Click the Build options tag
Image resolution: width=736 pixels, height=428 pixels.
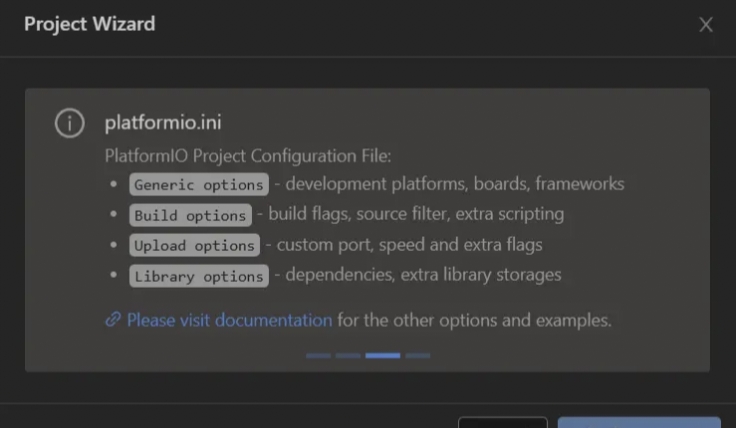(191, 215)
